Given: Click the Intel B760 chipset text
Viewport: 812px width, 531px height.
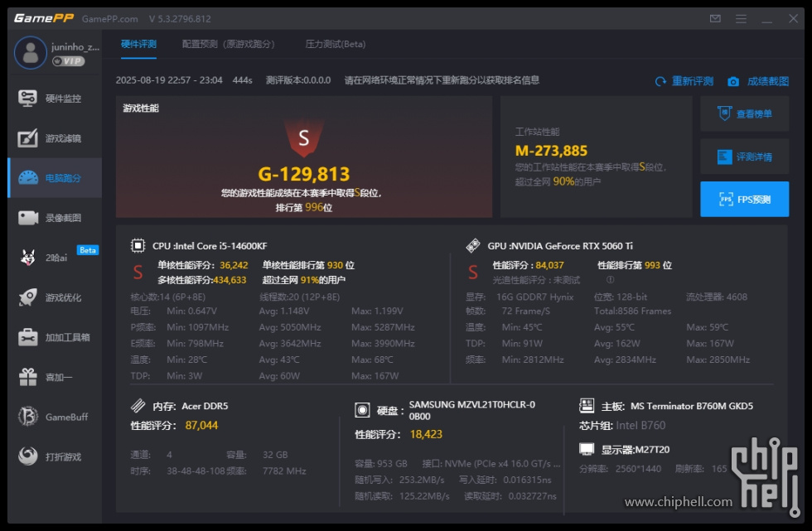Looking at the screenshot, I should [640, 426].
